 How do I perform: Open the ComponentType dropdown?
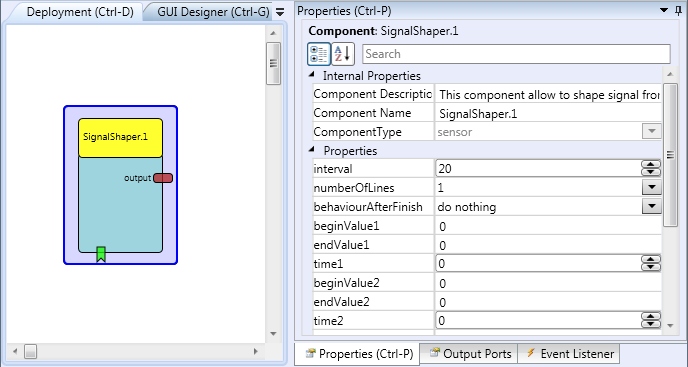pos(652,131)
